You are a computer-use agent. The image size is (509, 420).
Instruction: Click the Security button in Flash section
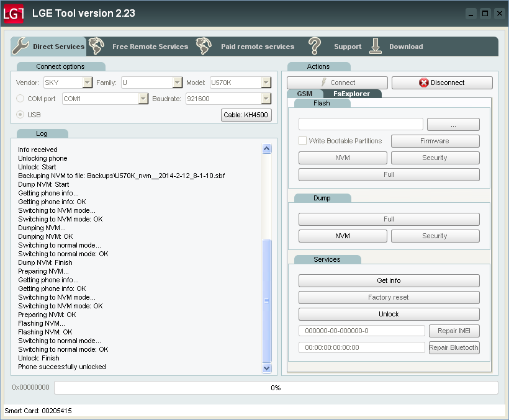(x=435, y=158)
